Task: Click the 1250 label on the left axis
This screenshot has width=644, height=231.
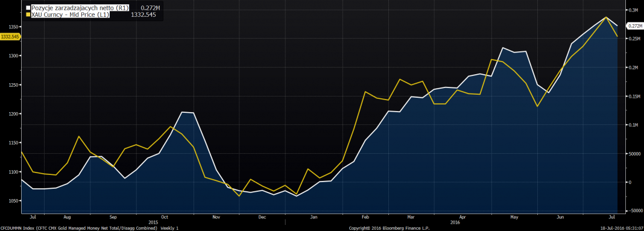Action: (x=13, y=85)
